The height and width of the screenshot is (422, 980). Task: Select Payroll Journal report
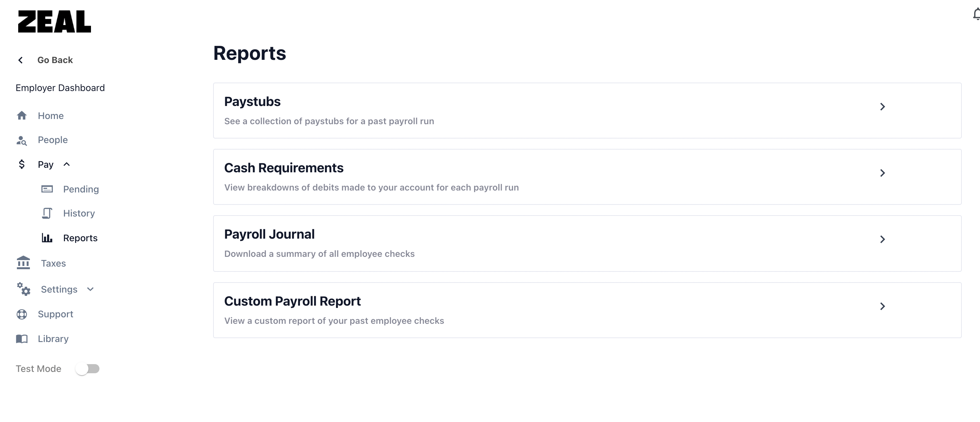tap(587, 244)
